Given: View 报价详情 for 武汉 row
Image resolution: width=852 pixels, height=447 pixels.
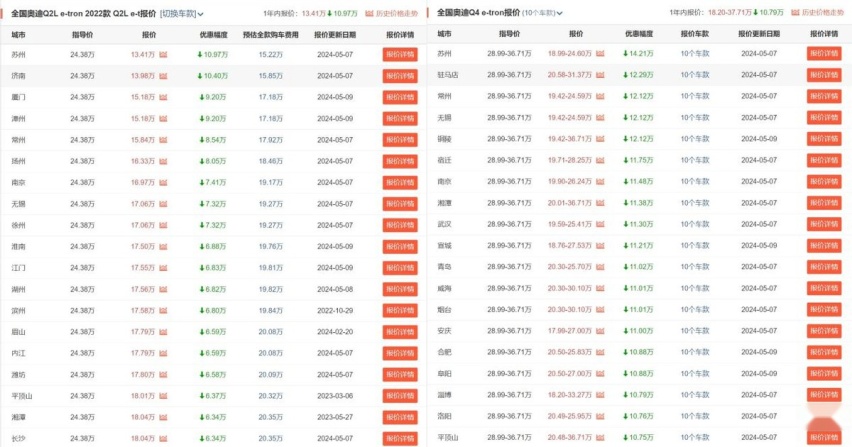Looking at the screenshot, I should [824, 224].
